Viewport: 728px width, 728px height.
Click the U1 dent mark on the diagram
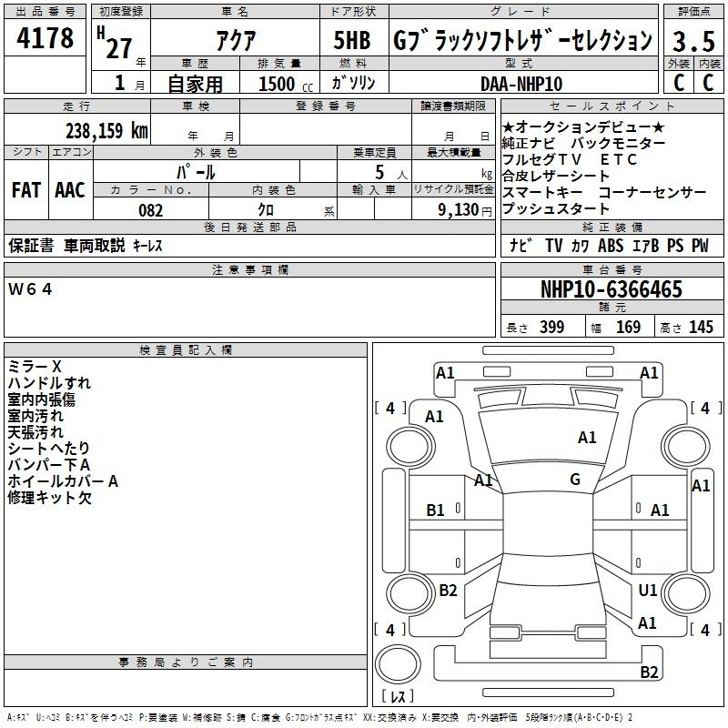[647, 591]
